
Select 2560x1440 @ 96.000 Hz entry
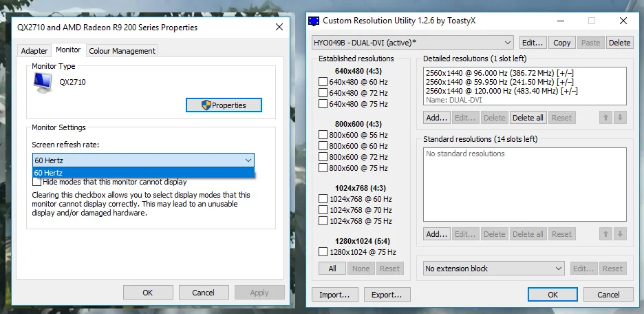(500, 73)
